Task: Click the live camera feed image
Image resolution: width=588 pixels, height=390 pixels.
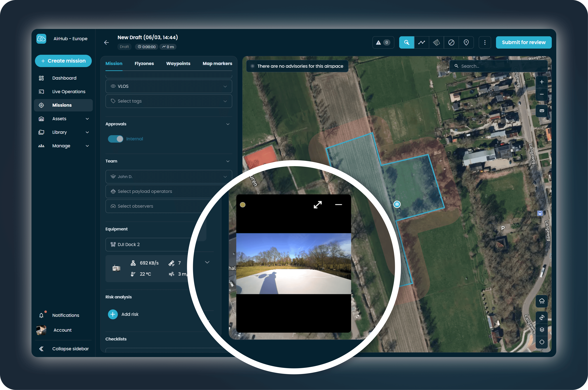Action: pos(294,264)
